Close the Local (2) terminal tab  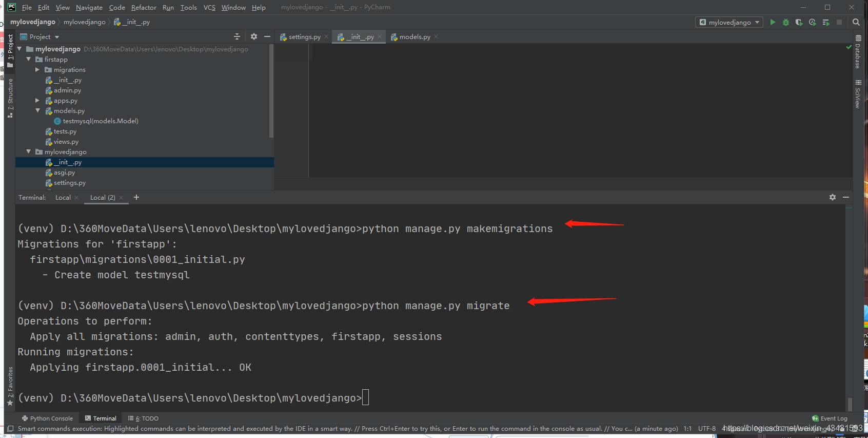click(x=121, y=198)
